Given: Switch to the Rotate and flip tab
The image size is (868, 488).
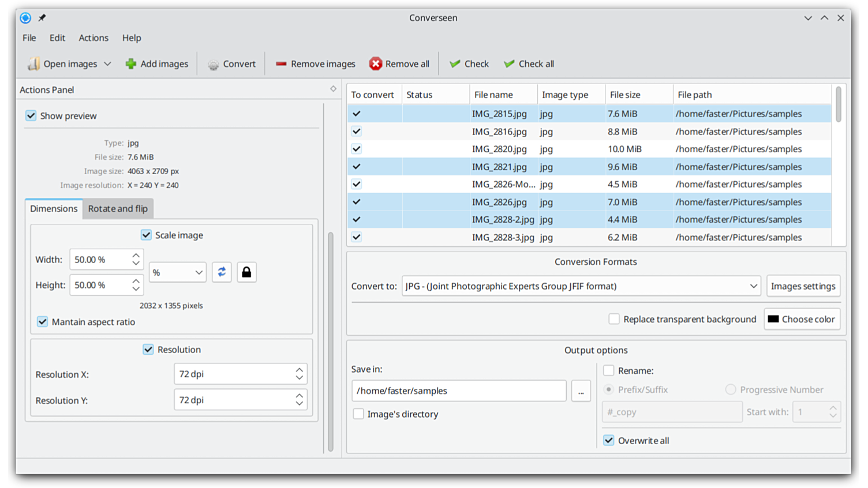Looking at the screenshot, I should (118, 209).
